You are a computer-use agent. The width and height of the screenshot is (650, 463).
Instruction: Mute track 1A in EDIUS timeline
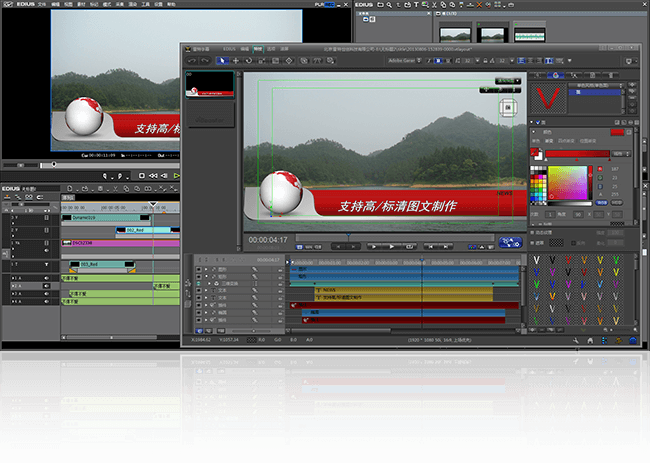[46, 278]
